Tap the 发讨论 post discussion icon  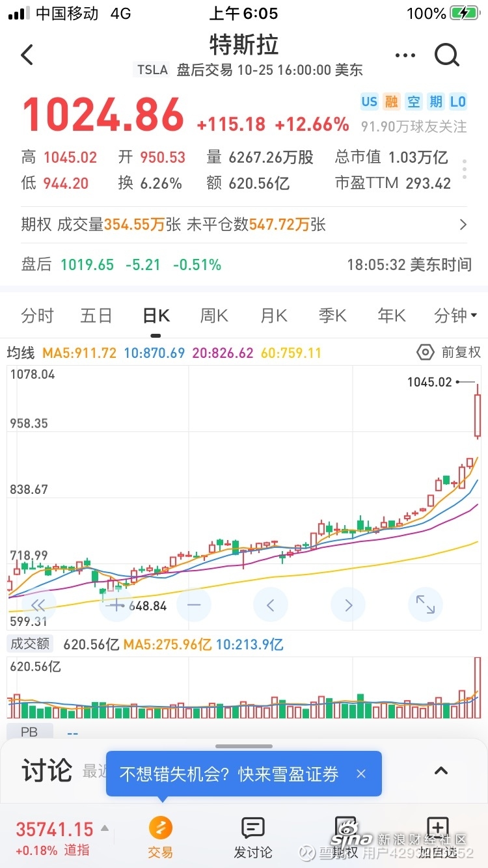point(253,828)
